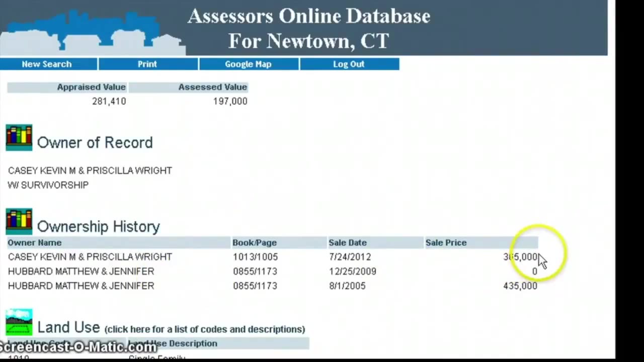This screenshot has height=362, width=644.
Task: Click the blue skyline banner logo
Action: click(92, 31)
